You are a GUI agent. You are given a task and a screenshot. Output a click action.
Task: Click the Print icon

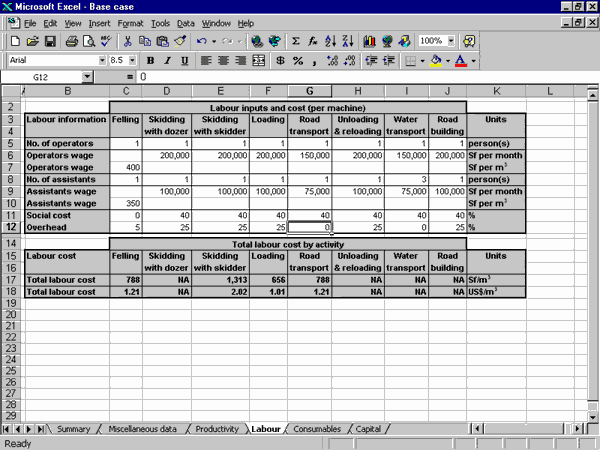tap(72, 41)
